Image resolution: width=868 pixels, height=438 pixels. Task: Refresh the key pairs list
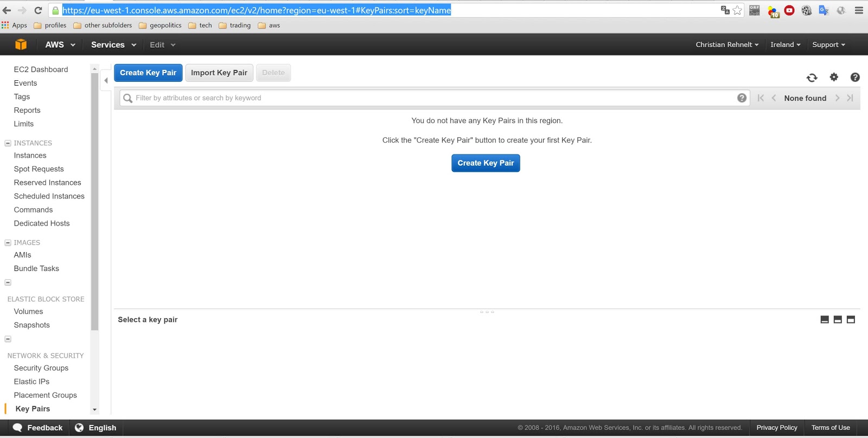(812, 78)
